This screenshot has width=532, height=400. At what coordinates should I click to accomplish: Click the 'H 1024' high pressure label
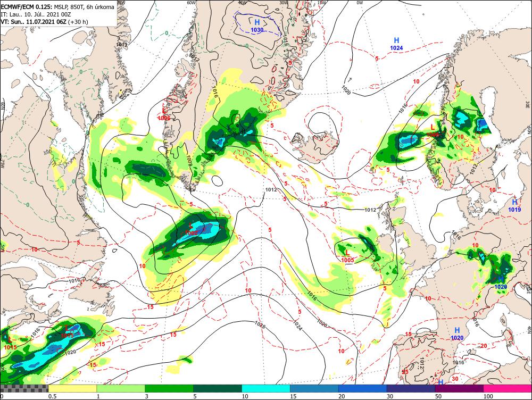(396, 44)
